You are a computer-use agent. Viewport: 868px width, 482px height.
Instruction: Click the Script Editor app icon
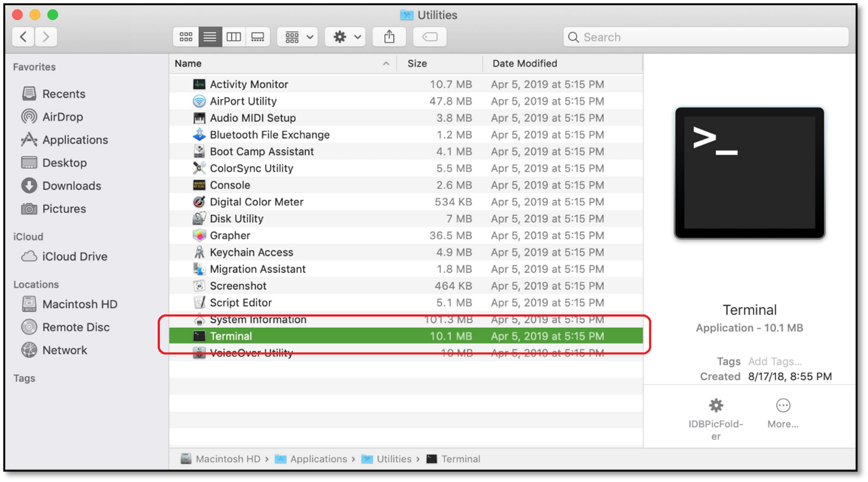pyautogui.click(x=199, y=302)
